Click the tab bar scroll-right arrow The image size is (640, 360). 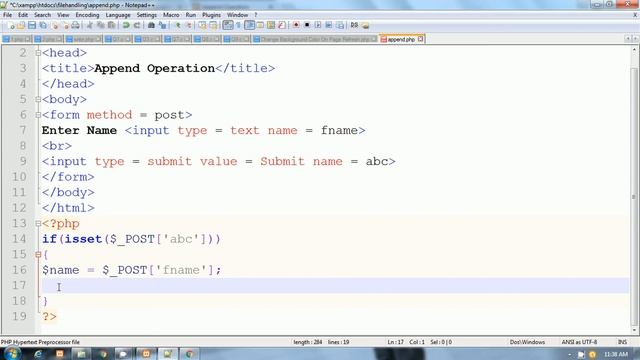(636, 39)
